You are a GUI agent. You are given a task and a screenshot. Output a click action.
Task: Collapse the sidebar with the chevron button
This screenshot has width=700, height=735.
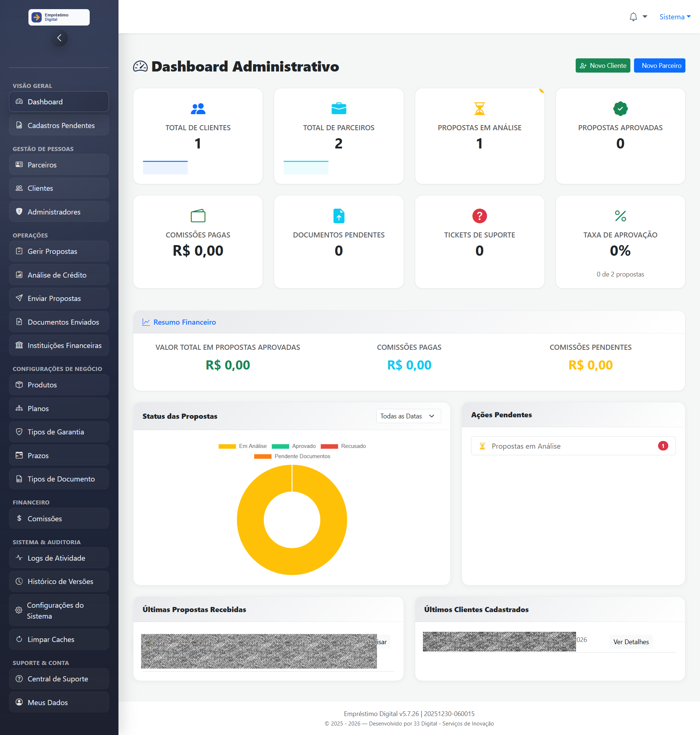[59, 38]
